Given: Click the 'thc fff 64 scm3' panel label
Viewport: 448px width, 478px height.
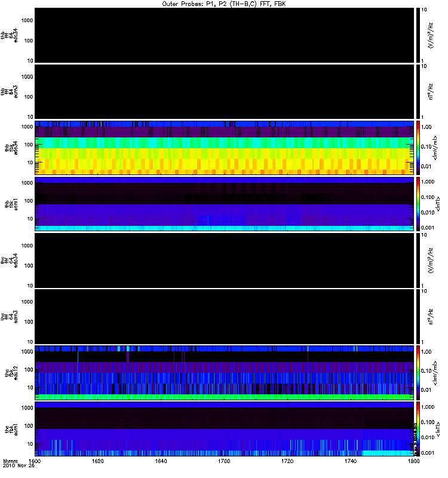Looking at the screenshot, I should pos(9,317).
